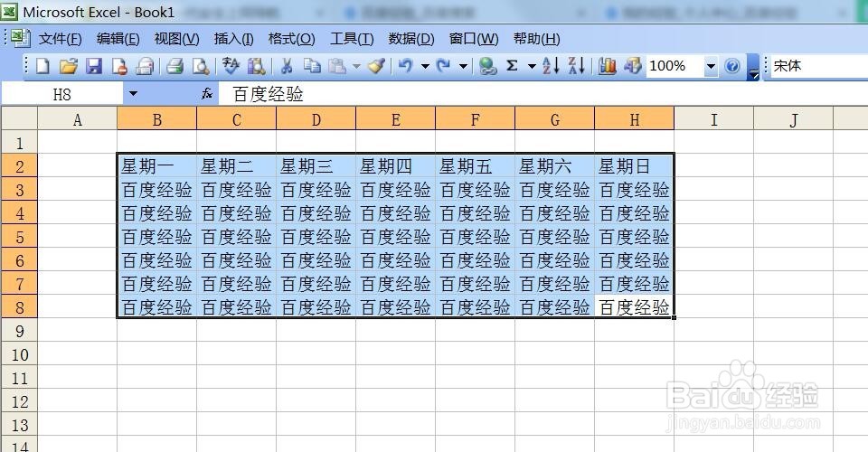Open the 视图(V) menu
The width and height of the screenshot is (868, 452).
pyautogui.click(x=176, y=39)
